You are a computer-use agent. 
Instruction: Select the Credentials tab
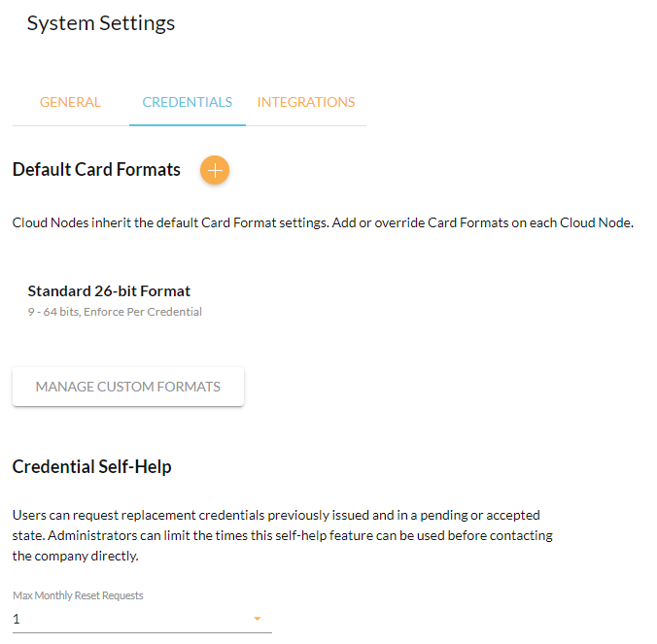188,102
